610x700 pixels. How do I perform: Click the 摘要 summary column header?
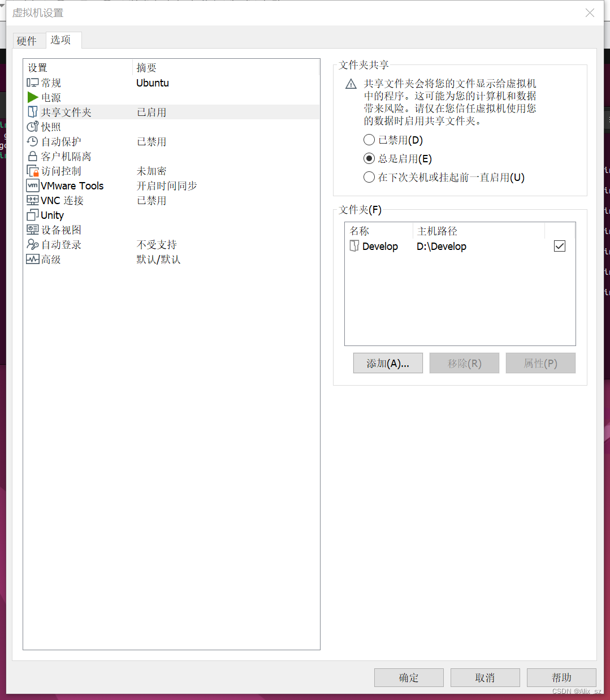pos(226,68)
